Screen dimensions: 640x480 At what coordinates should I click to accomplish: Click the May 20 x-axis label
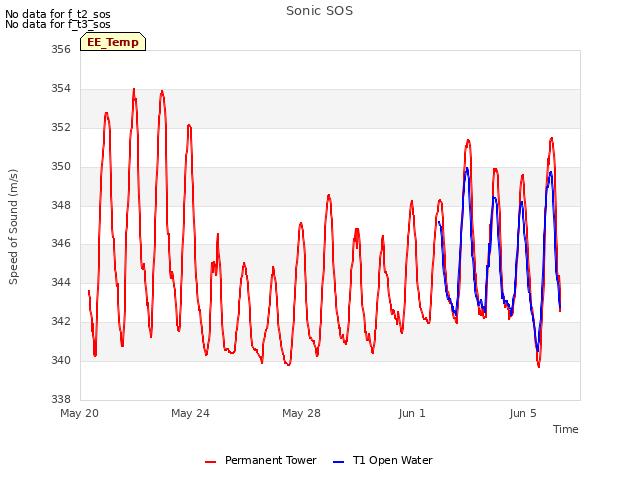pos(80,413)
